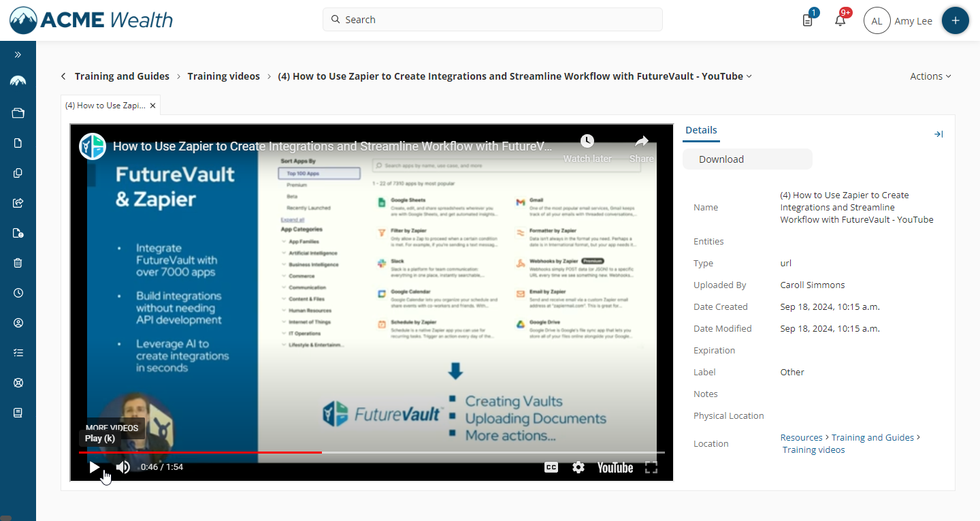
Task: Open the checklist tasks icon in sidebar
Action: click(18, 353)
